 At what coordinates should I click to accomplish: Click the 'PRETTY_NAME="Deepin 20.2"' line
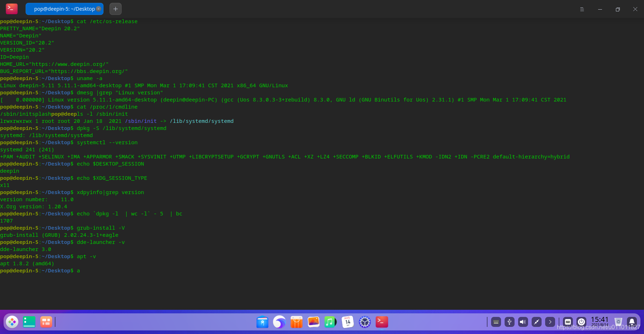pos(40,28)
